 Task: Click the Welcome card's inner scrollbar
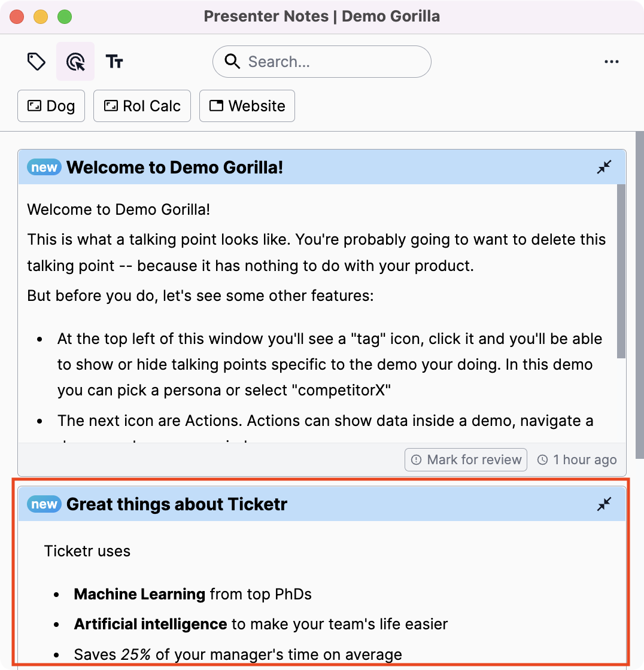pos(621,269)
